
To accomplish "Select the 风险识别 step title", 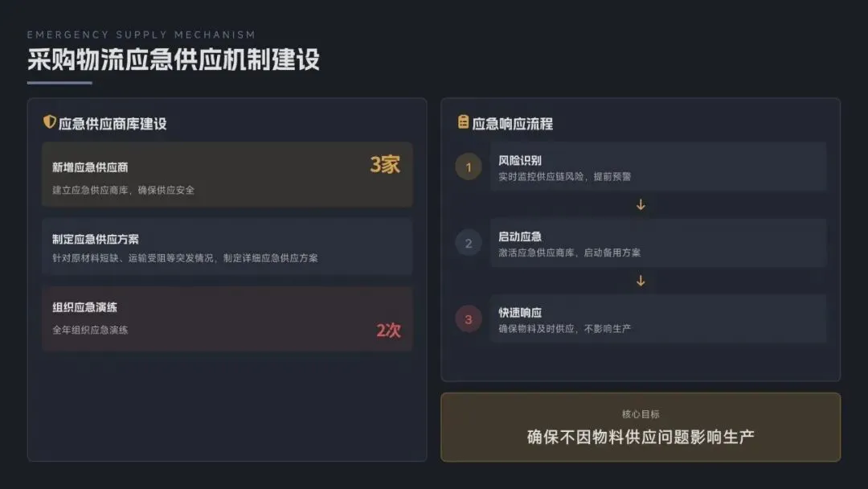I will point(520,160).
